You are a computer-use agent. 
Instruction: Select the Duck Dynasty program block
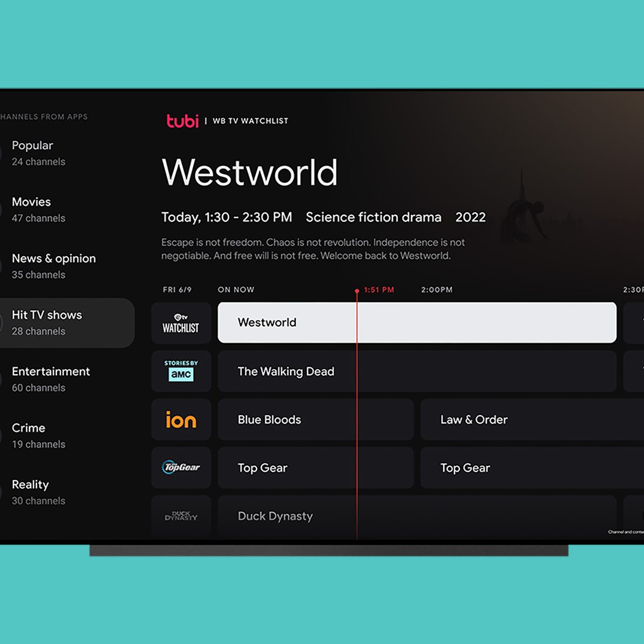pyautogui.click(x=416, y=516)
